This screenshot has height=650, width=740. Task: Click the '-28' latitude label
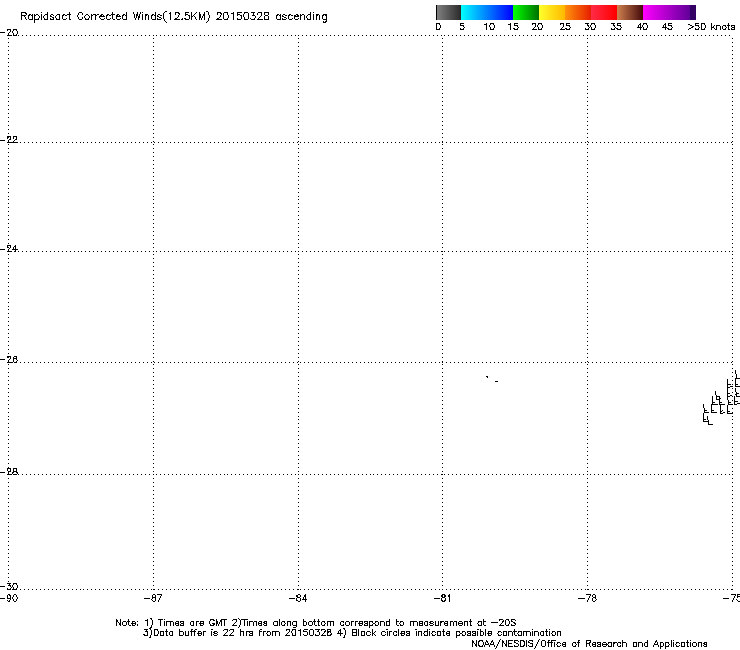pos(9,472)
